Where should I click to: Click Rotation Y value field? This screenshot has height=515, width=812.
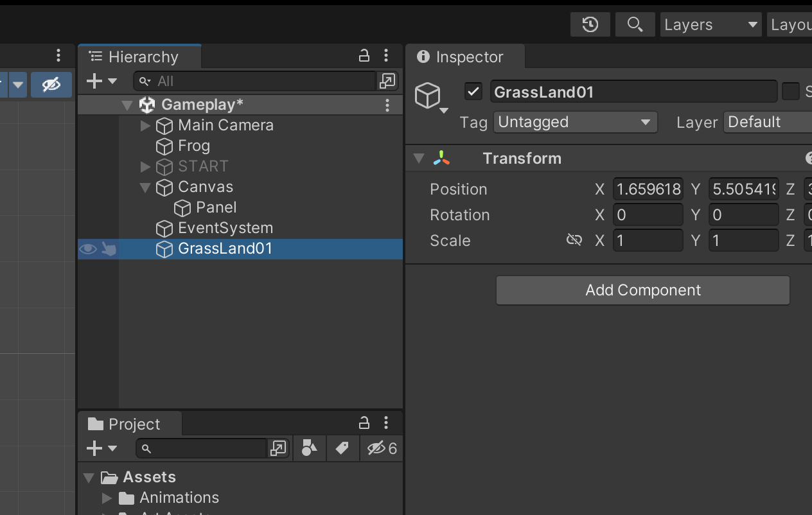click(x=743, y=215)
